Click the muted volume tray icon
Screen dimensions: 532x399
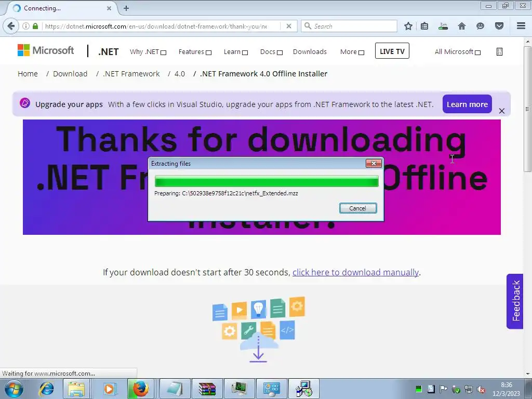(x=481, y=390)
